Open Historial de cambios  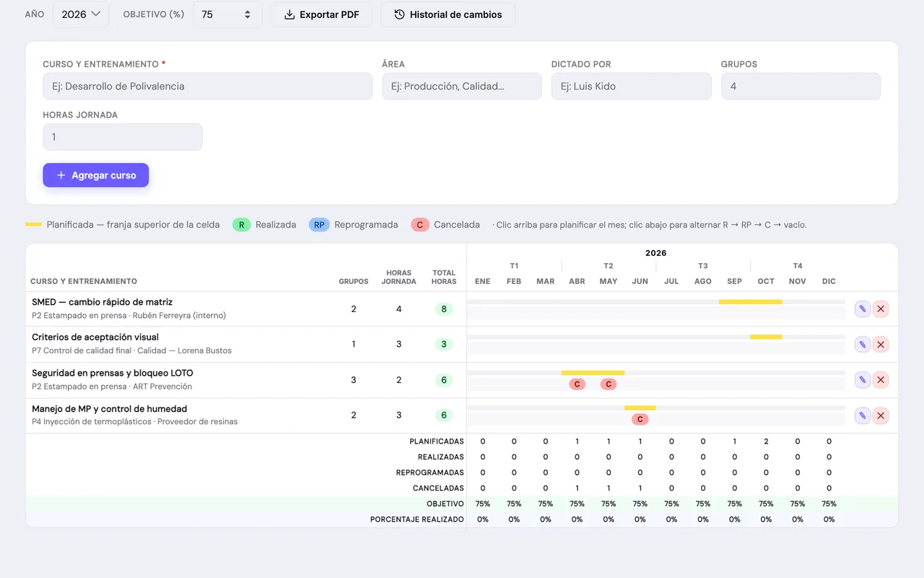tap(448, 14)
